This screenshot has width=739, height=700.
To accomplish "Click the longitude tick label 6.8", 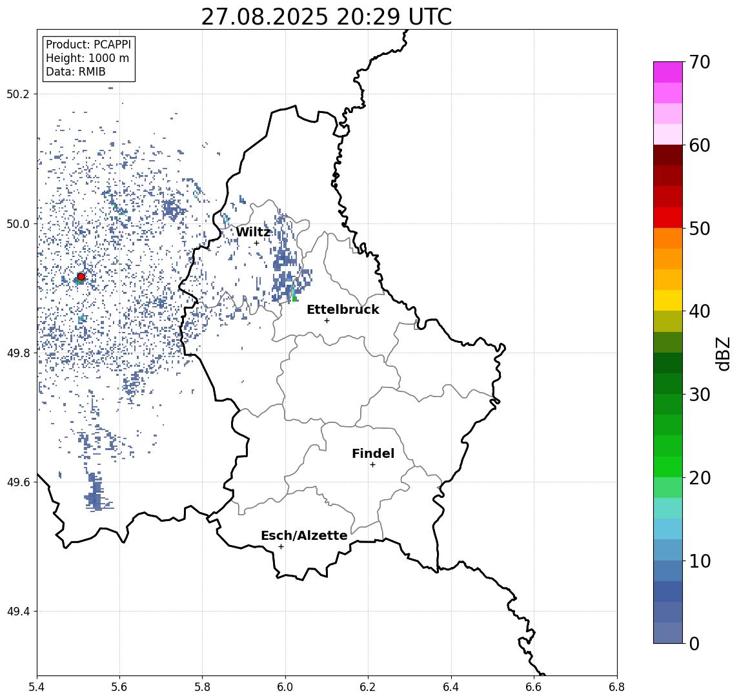I will tap(616, 687).
